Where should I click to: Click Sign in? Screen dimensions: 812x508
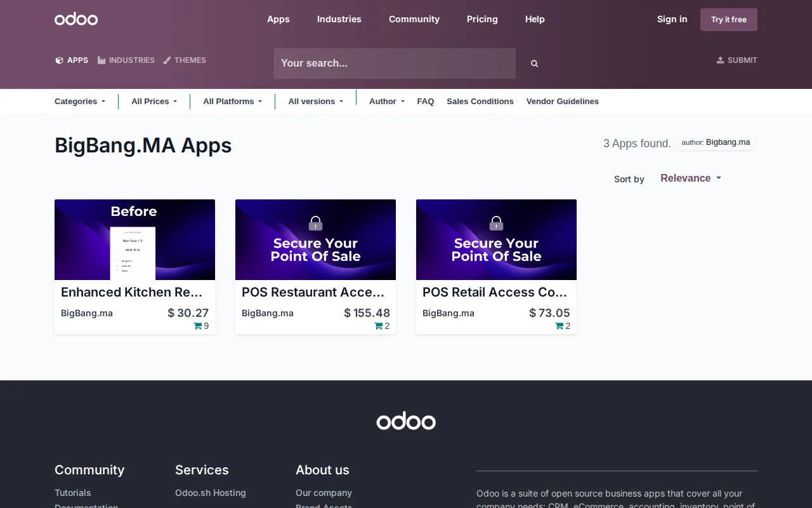click(672, 19)
